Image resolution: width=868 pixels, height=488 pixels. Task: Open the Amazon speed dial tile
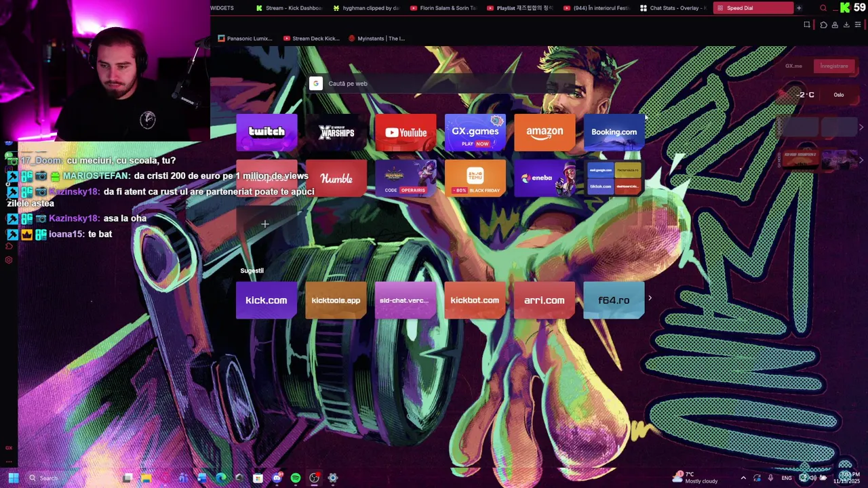pyautogui.click(x=545, y=131)
